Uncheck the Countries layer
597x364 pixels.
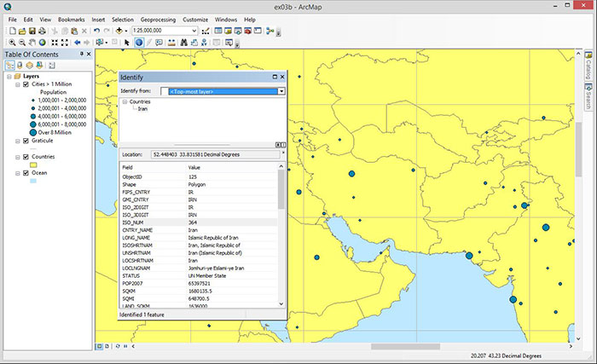[26, 157]
